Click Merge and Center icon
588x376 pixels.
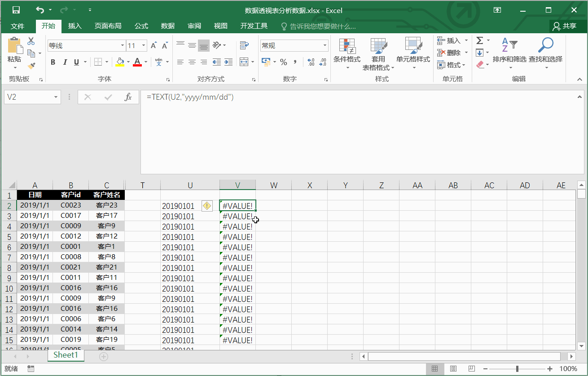tap(244, 62)
